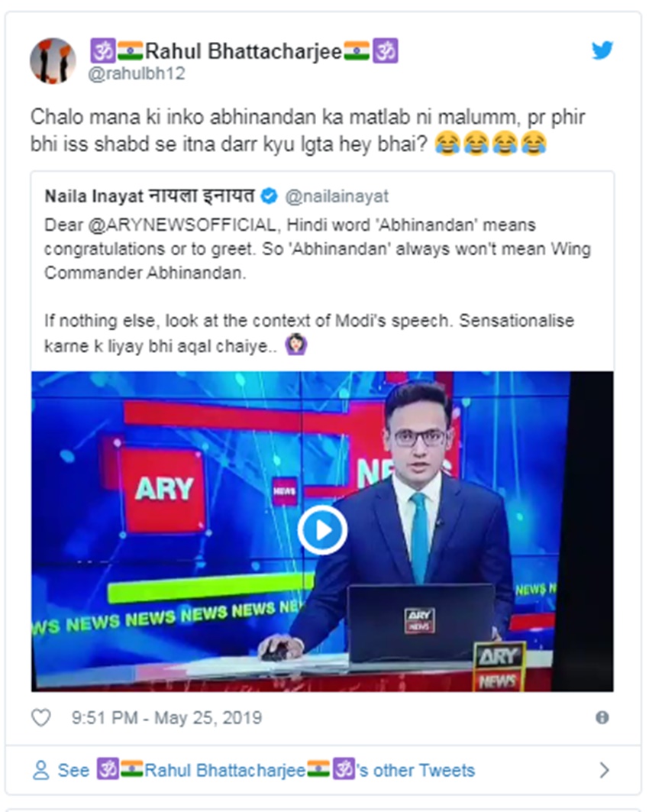Click the Om emoji before Rahul's name
649x812 pixels.
point(103,51)
